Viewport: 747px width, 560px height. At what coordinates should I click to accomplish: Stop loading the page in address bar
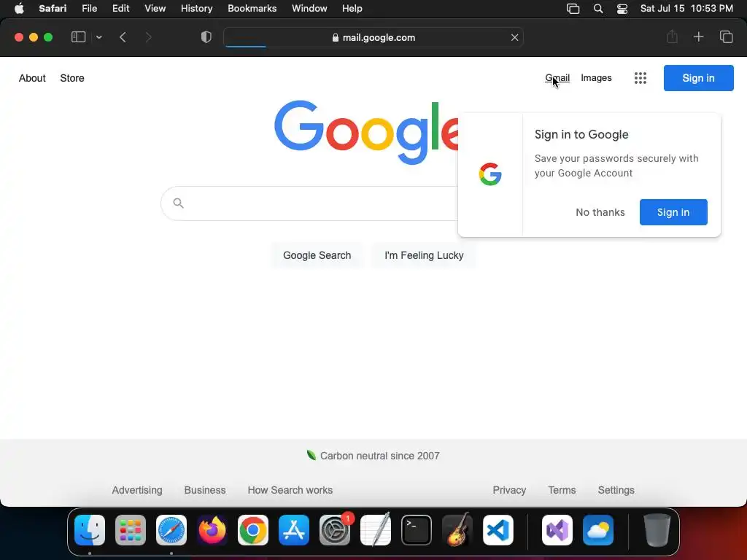tap(514, 37)
